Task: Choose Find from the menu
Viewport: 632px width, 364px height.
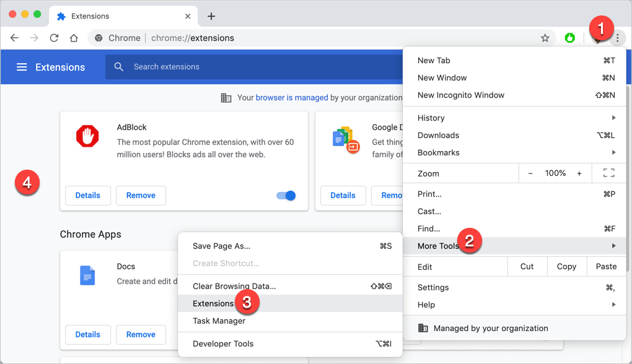Action: (514, 228)
